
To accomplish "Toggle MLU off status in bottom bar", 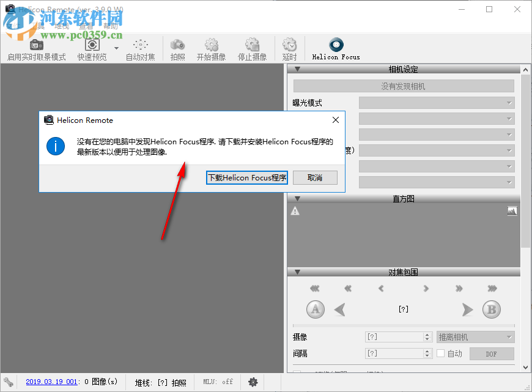I will (218, 382).
